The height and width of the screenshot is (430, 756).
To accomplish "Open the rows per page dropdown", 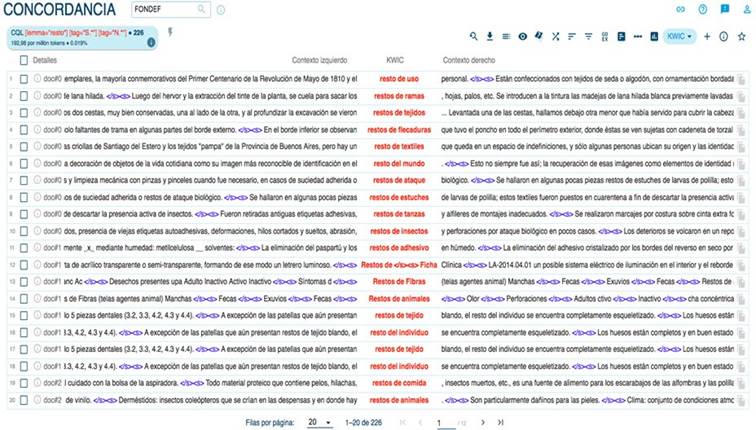I will (x=321, y=422).
